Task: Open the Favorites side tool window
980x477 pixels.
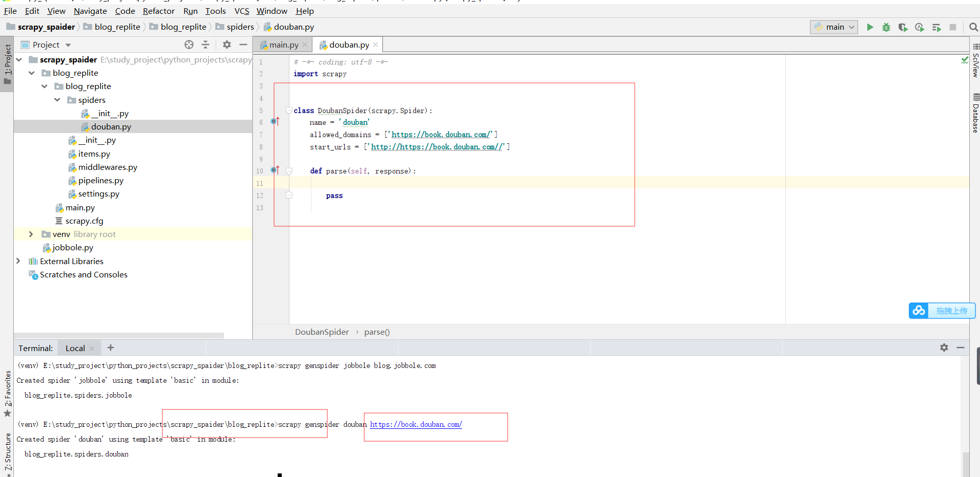Action: pos(7,393)
